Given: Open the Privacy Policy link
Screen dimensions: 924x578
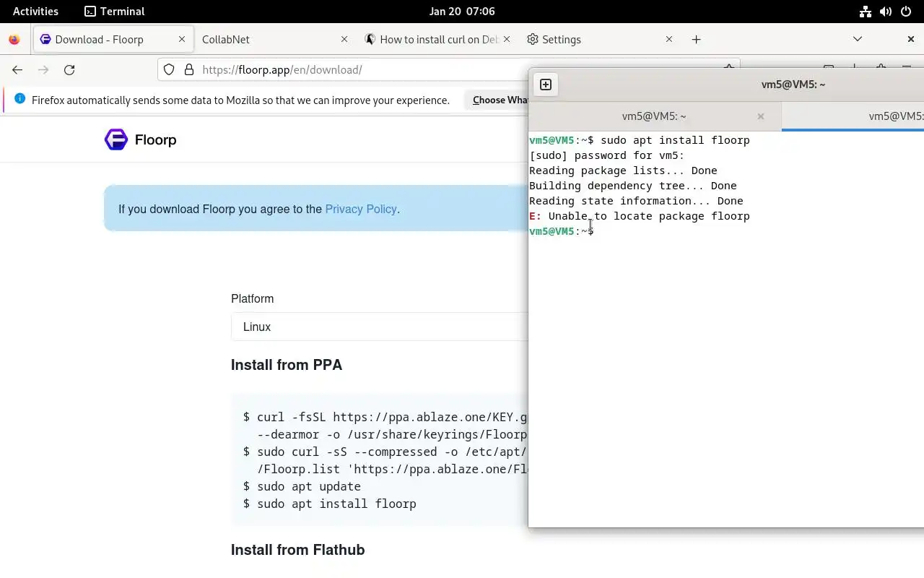Looking at the screenshot, I should [x=361, y=209].
